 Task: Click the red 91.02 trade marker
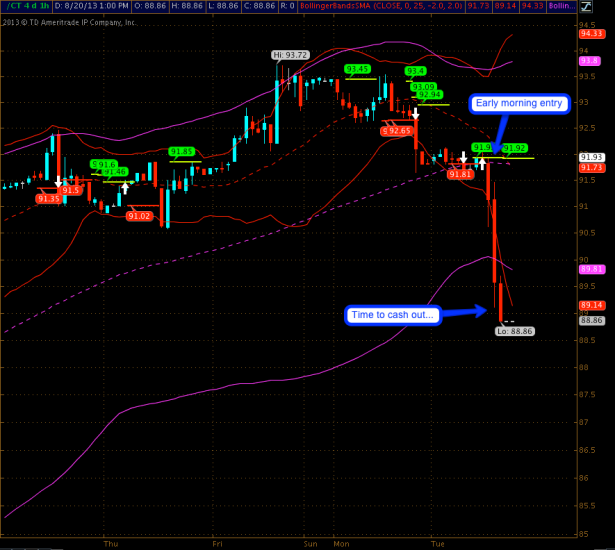(139, 216)
